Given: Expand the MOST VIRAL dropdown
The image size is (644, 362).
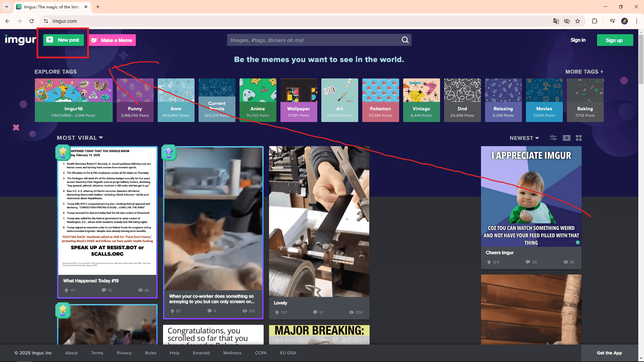Looking at the screenshot, I should click(80, 138).
